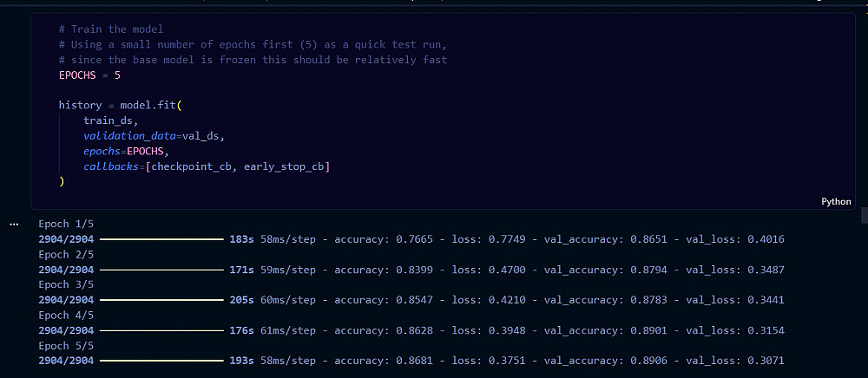This screenshot has width=868, height=378.
Task: Click the validation_data=val_ds line
Action: 155,136
